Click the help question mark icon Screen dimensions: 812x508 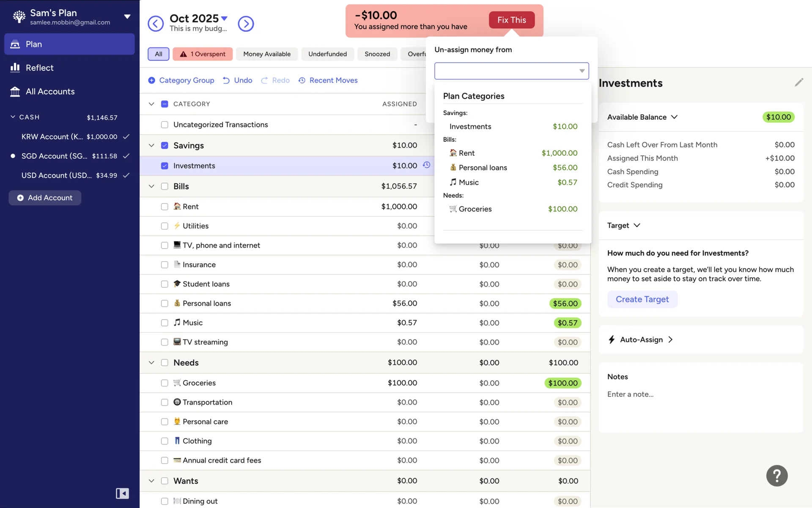[776, 476]
